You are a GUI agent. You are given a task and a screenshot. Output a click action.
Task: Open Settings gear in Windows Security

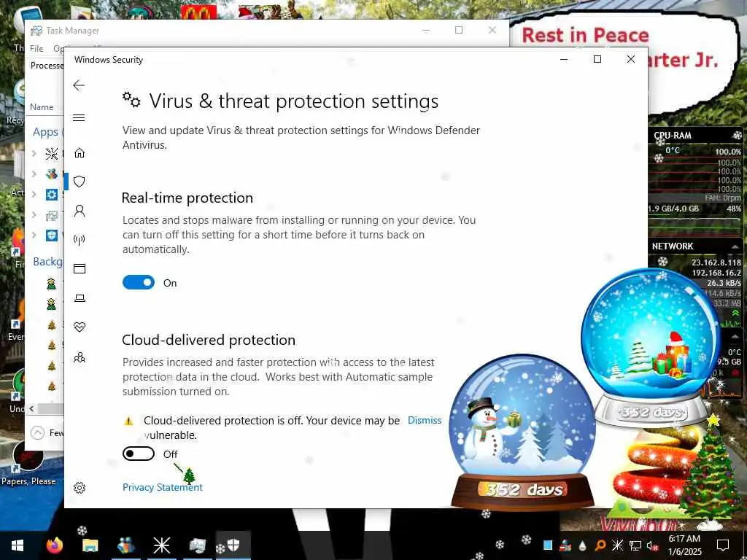(x=80, y=488)
